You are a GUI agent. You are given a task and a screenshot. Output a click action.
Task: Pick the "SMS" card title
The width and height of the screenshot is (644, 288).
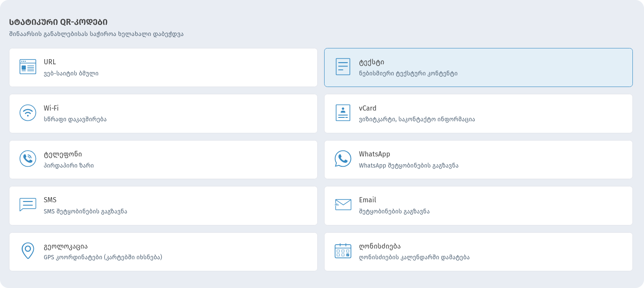(x=50, y=200)
